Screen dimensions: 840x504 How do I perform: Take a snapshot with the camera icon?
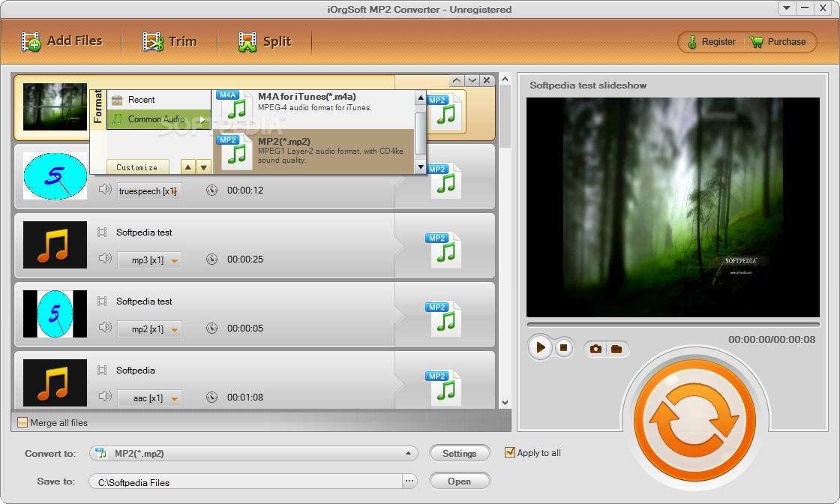point(595,349)
